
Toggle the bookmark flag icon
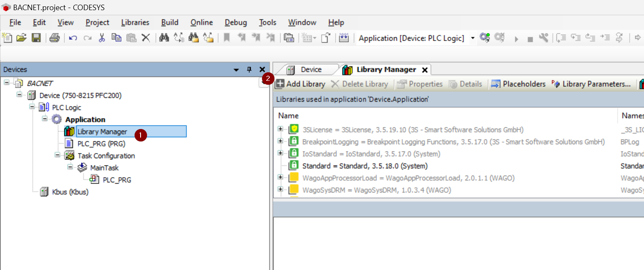(x=227, y=38)
